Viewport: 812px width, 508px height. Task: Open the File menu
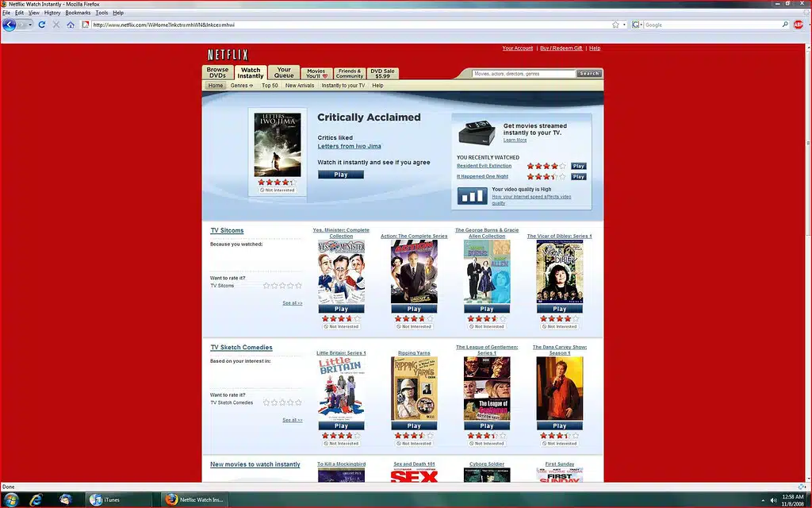coord(6,13)
